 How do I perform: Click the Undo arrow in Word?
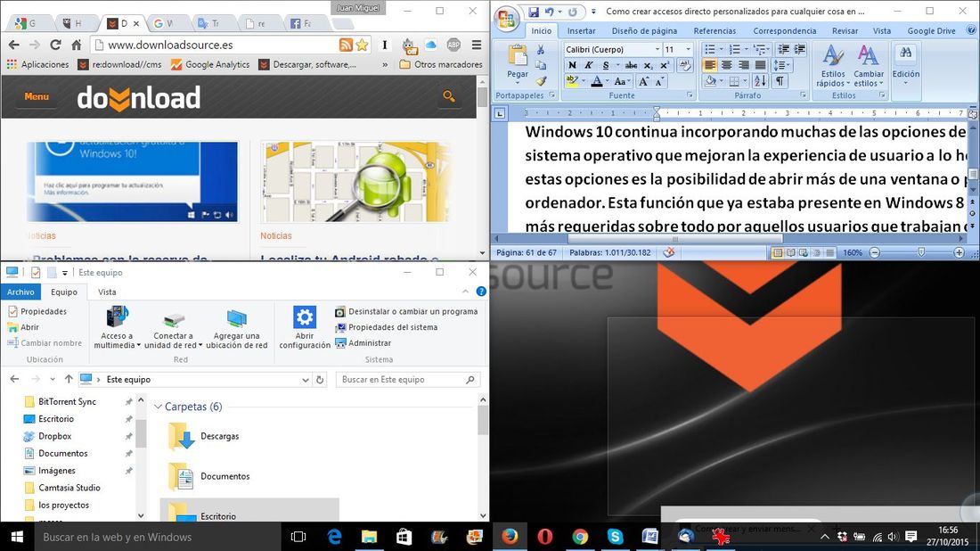[x=549, y=12]
